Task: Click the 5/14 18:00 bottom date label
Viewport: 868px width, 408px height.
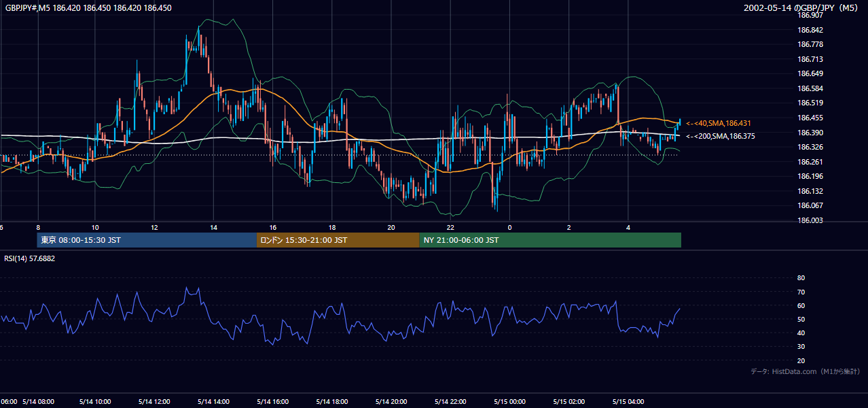Action: [332, 402]
